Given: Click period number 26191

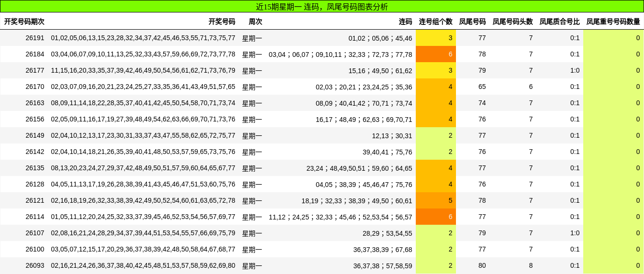Looking at the screenshot, I should pos(35,38).
